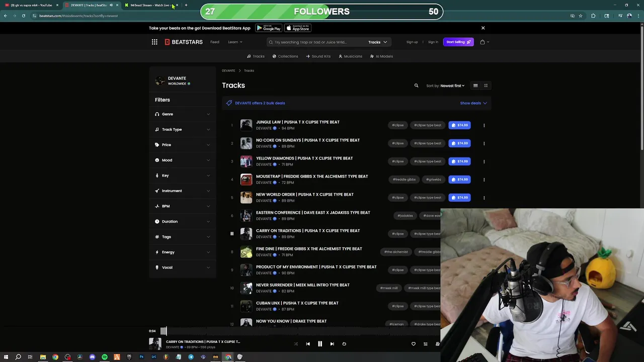Click the Google Play download badge
This screenshot has height=362, width=644.
(x=269, y=28)
